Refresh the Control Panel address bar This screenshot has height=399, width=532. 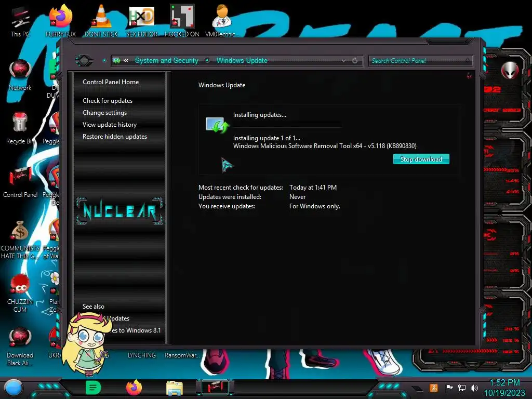(355, 61)
